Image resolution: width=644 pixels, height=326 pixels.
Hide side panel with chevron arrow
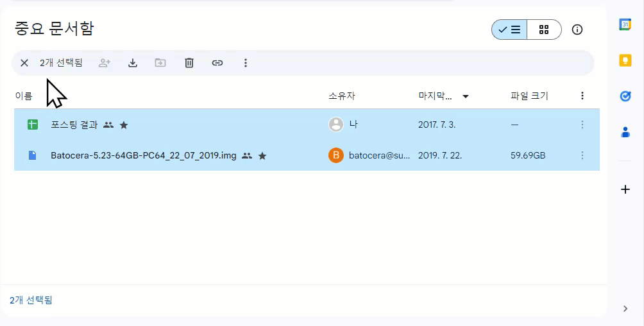tap(625, 309)
